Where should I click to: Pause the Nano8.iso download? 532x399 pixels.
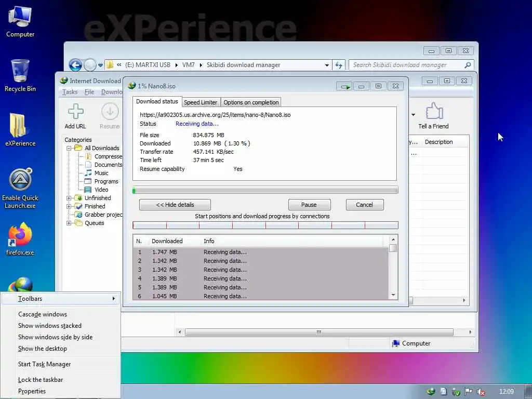309,205
